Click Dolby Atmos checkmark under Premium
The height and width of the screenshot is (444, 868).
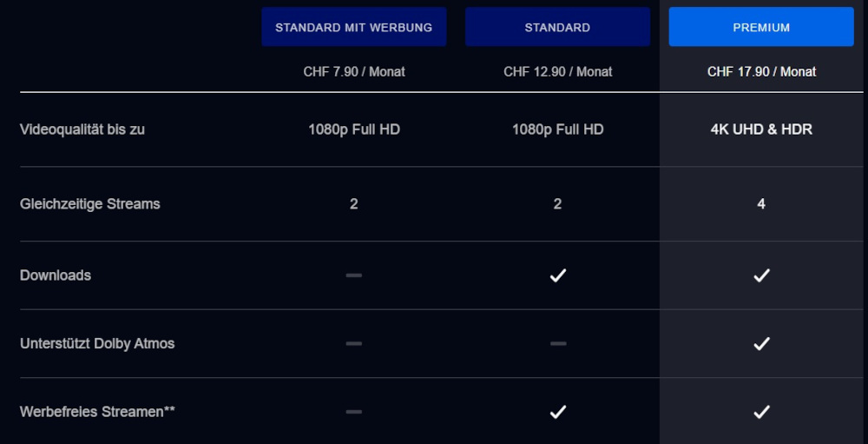761,343
